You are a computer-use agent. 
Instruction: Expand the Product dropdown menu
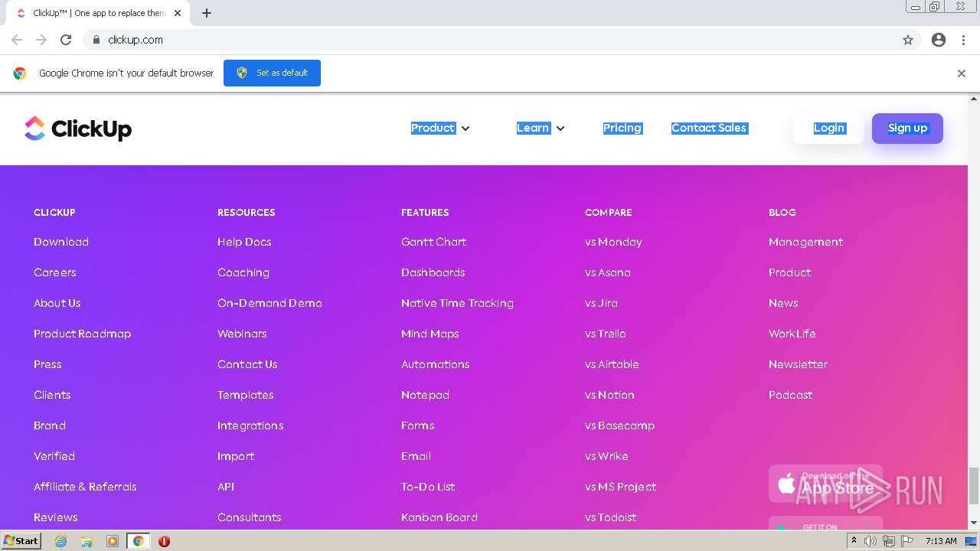(440, 128)
